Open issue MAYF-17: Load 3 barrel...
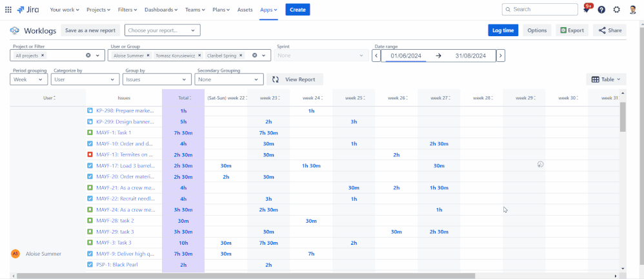The height and width of the screenshot is (279, 644). click(126, 165)
